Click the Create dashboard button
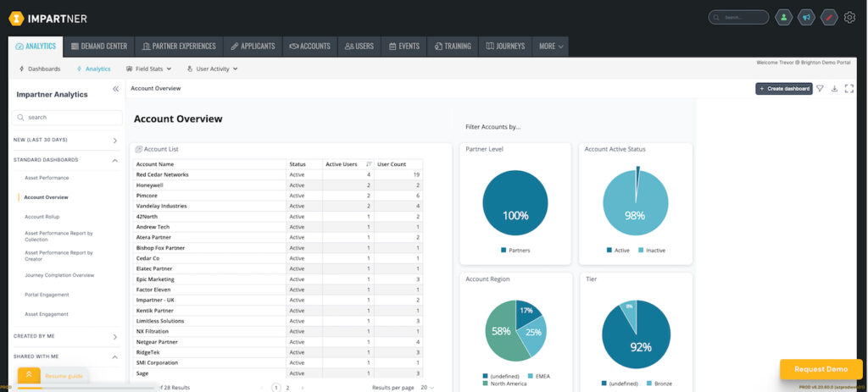The height and width of the screenshot is (392, 868). [784, 88]
